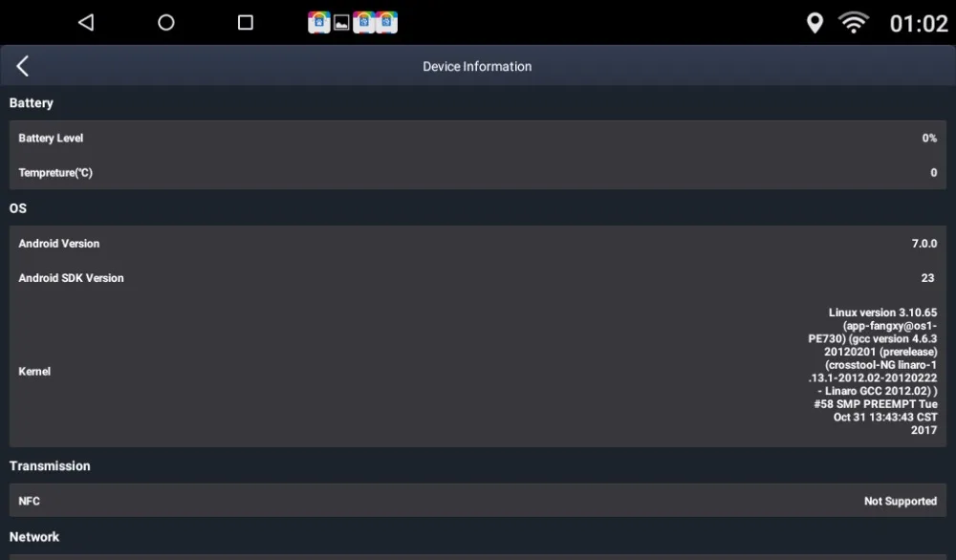Image resolution: width=956 pixels, height=560 pixels.
Task: Tap the Wi-Fi signal status icon
Action: 854,23
